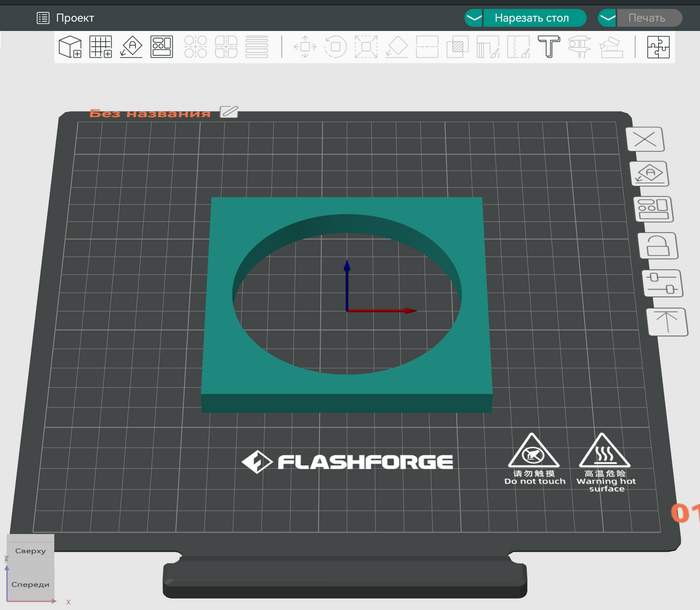This screenshot has width=700, height=610.
Task: Open plate settings sliders icon
Action: pyautogui.click(x=662, y=283)
